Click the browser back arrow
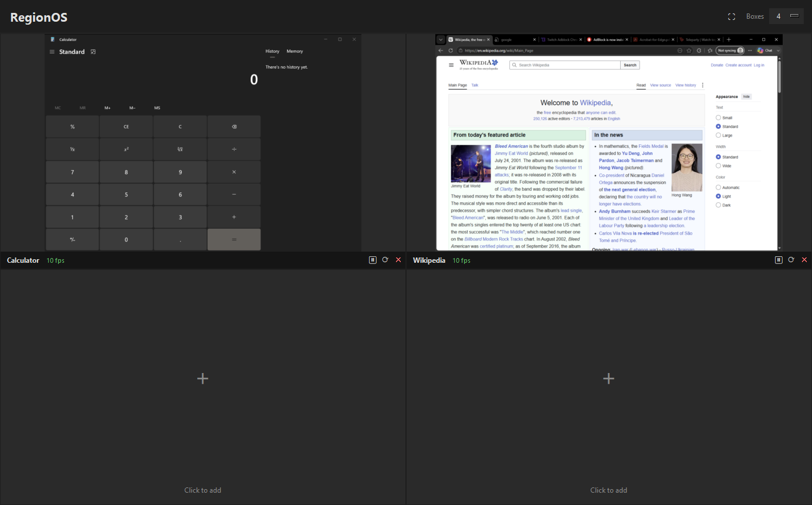Image resolution: width=812 pixels, height=505 pixels. tap(441, 50)
